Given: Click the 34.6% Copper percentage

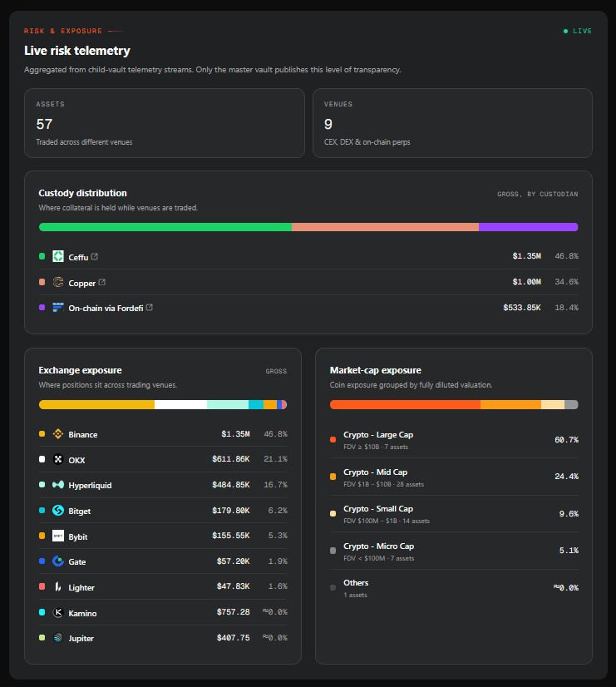Looking at the screenshot, I should pyautogui.click(x=566, y=282).
